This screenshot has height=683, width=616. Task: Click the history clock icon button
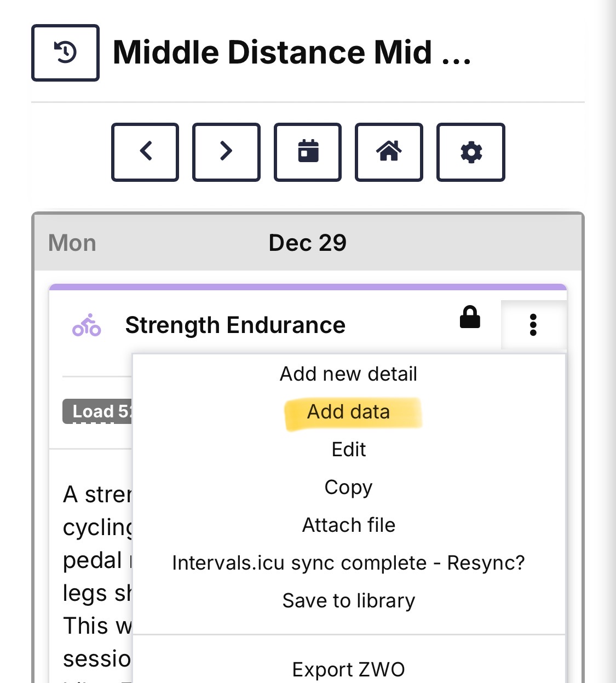coord(65,53)
